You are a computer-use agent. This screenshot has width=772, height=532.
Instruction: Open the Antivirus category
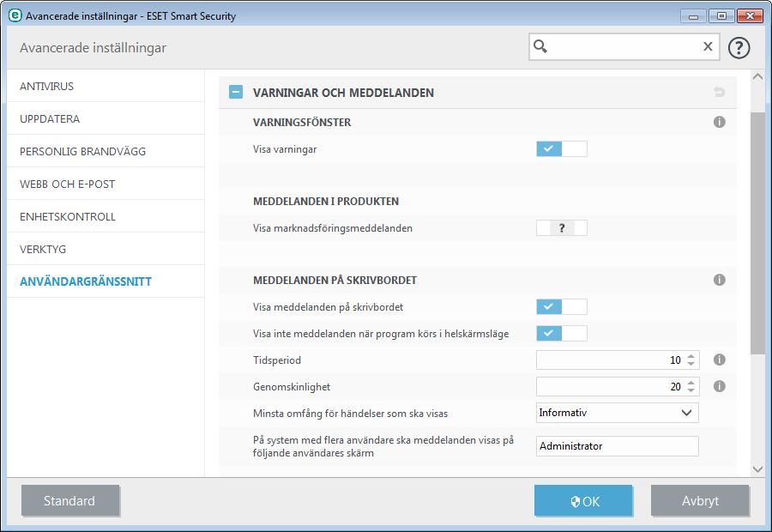106,86
